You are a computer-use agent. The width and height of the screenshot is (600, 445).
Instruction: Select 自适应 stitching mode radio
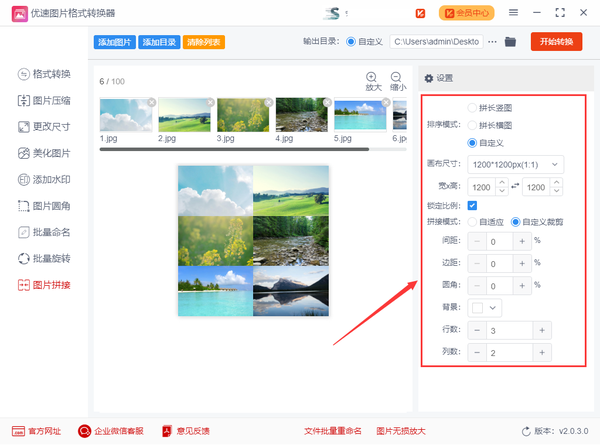tap(472, 222)
